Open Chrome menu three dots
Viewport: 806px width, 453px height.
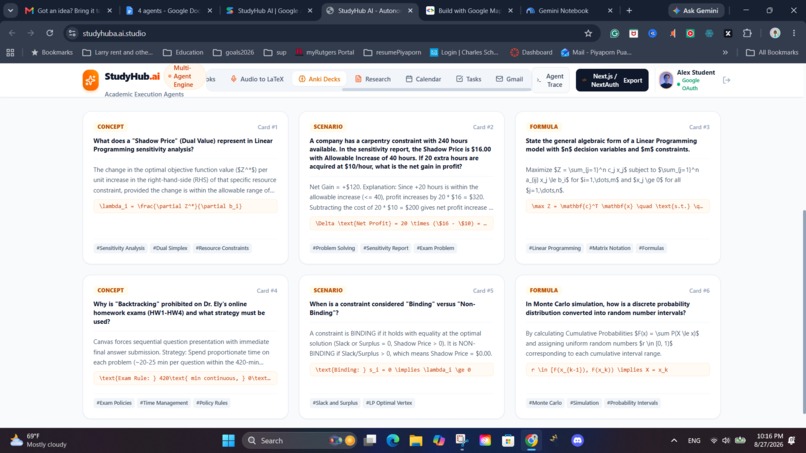pyautogui.click(x=794, y=33)
